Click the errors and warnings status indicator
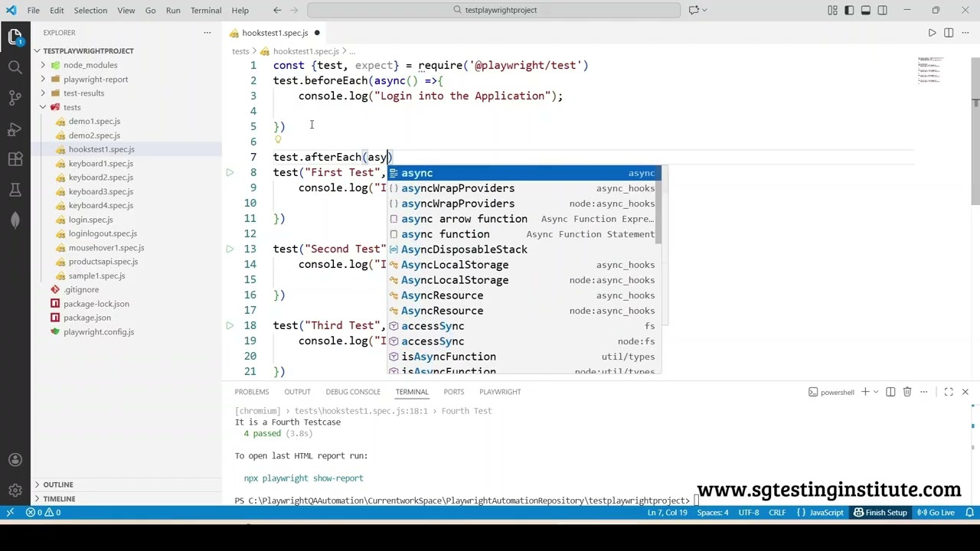 [44, 513]
